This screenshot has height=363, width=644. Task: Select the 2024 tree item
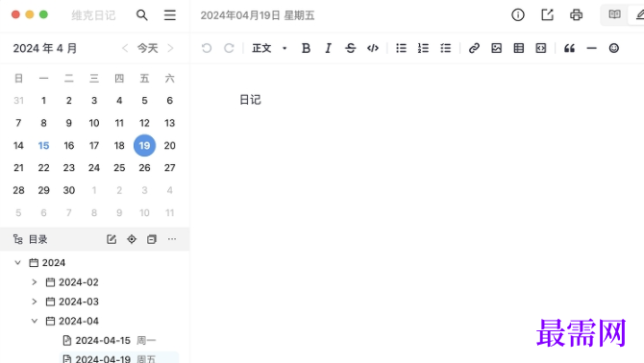(x=47, y=262)
